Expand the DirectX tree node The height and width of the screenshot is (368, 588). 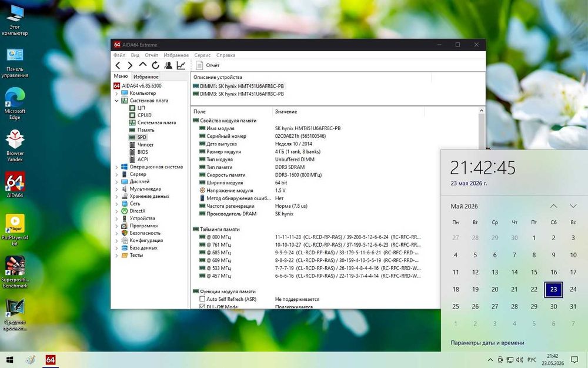[x=116, y=211]
